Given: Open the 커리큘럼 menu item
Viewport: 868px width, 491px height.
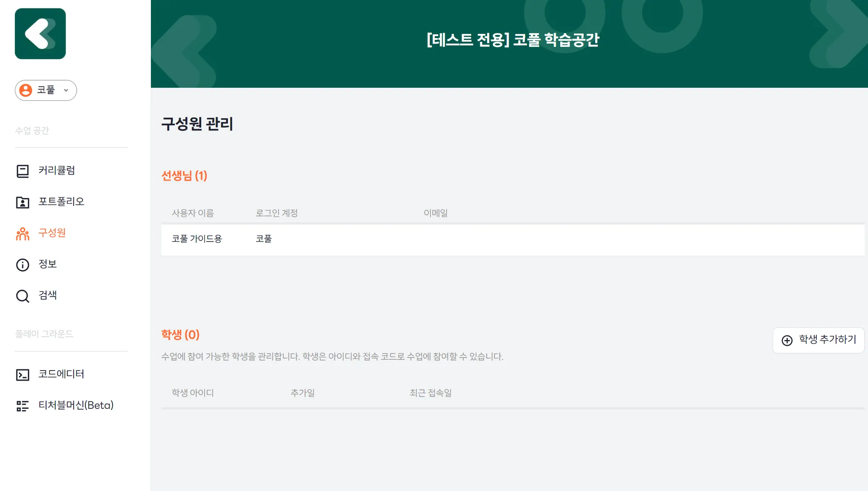Looking at the screenshot, I should coord(57,170).
